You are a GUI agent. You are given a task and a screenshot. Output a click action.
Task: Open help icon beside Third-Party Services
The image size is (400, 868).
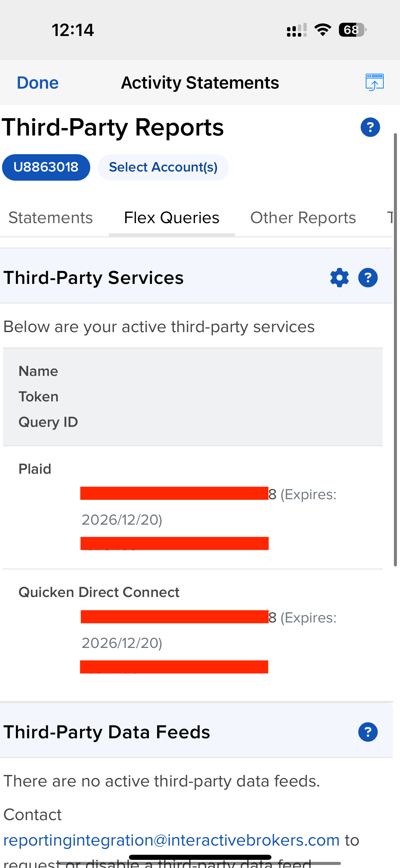coord(368,278)
